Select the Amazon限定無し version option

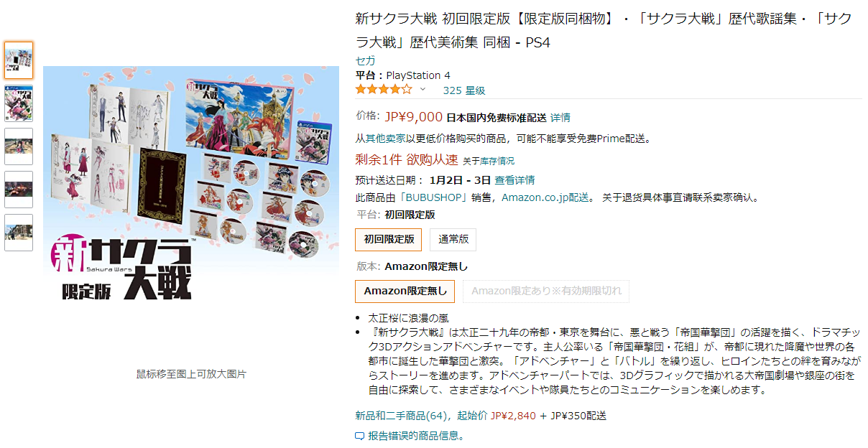tap(405, 291)
